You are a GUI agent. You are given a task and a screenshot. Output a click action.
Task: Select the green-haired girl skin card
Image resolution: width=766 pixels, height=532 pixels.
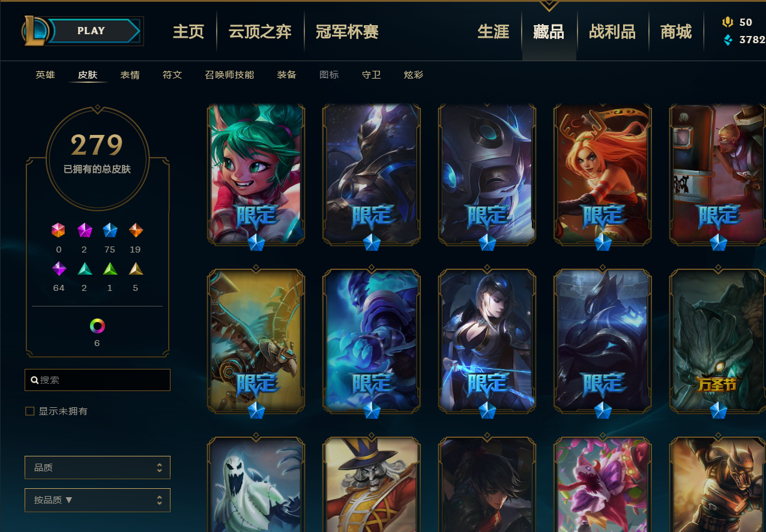click(x=256, y=174)
